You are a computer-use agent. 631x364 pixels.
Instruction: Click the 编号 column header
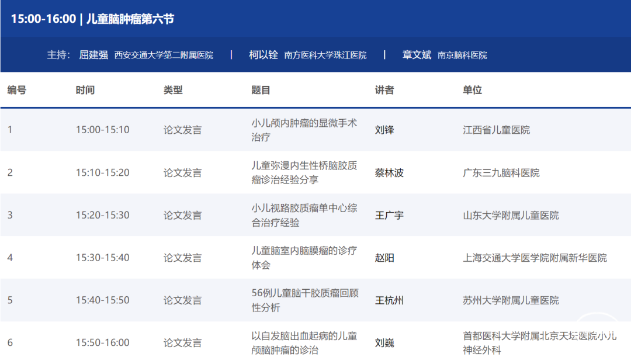coord(17,90)
